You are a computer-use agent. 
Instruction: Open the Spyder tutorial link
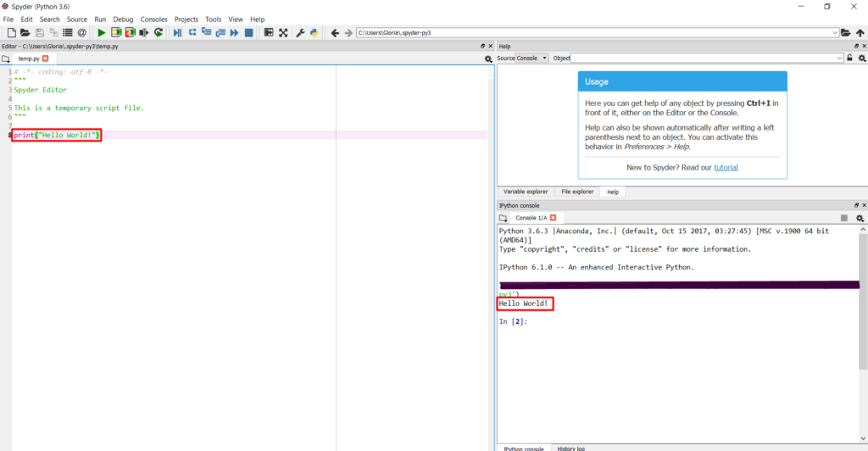726,167
